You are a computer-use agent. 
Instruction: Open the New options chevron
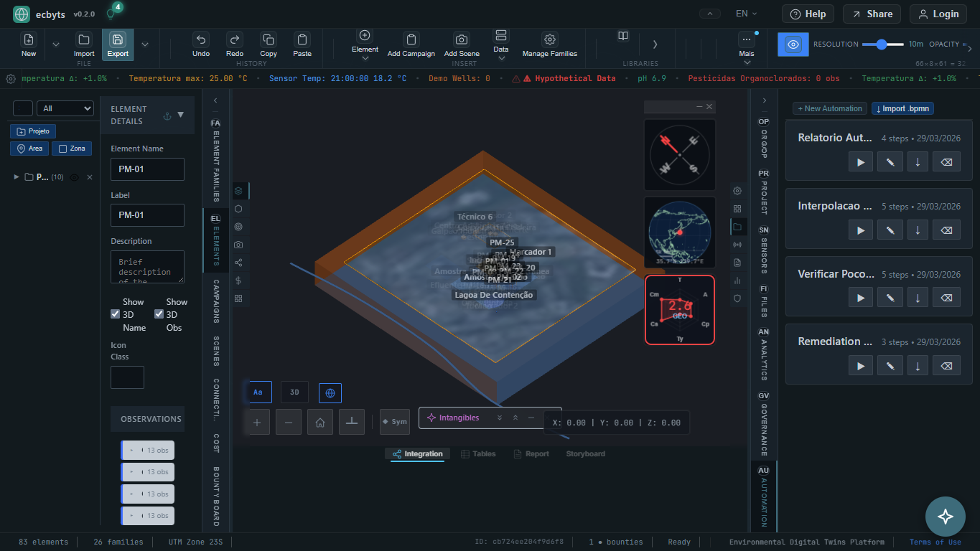56,44
